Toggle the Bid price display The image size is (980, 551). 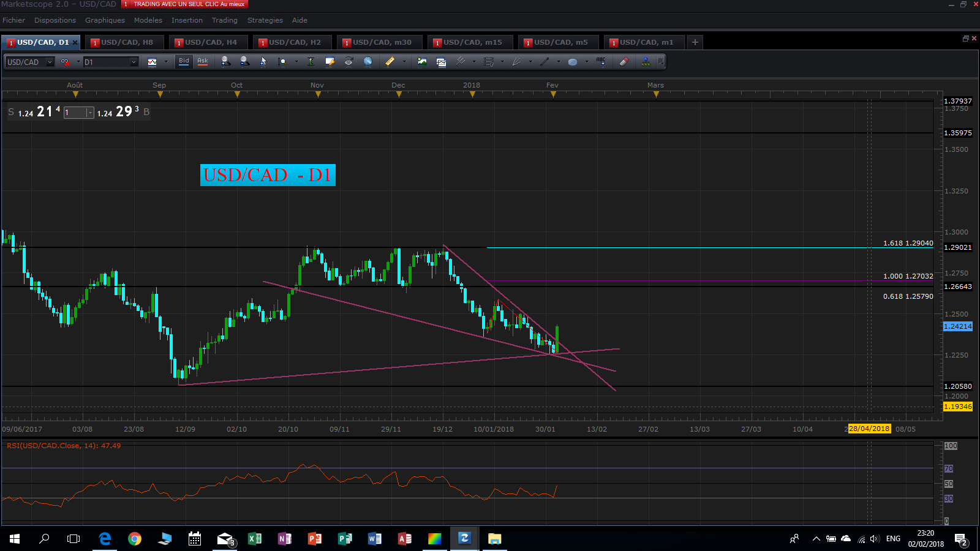(x=184, y=61)
